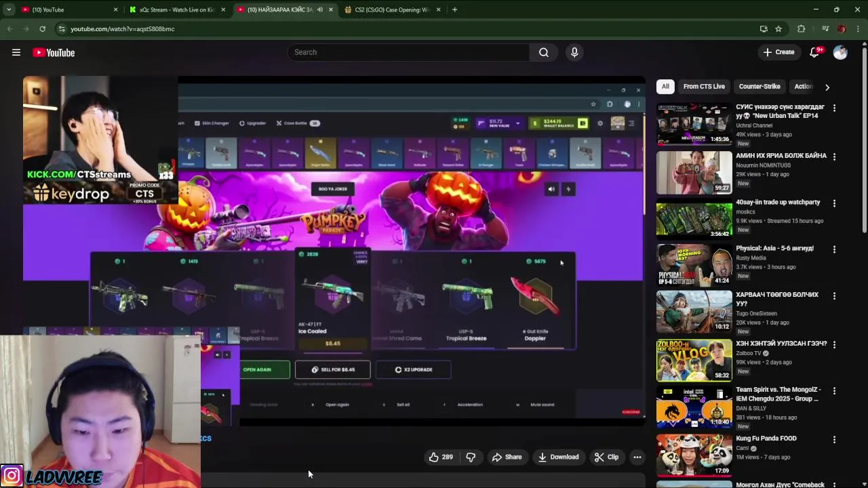Bookmark this page with star icon
The image size is (868, 488).
point(778,28)
